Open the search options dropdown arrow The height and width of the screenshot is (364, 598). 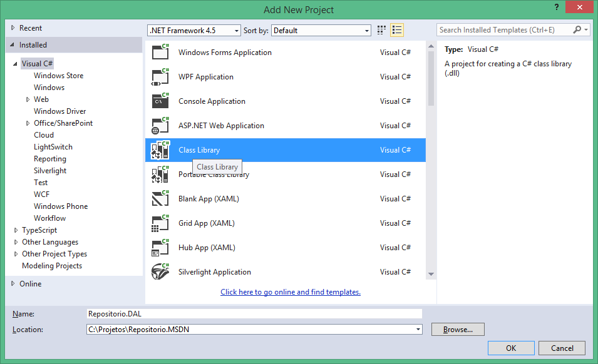pyautogui.click(x=586, y=29)
